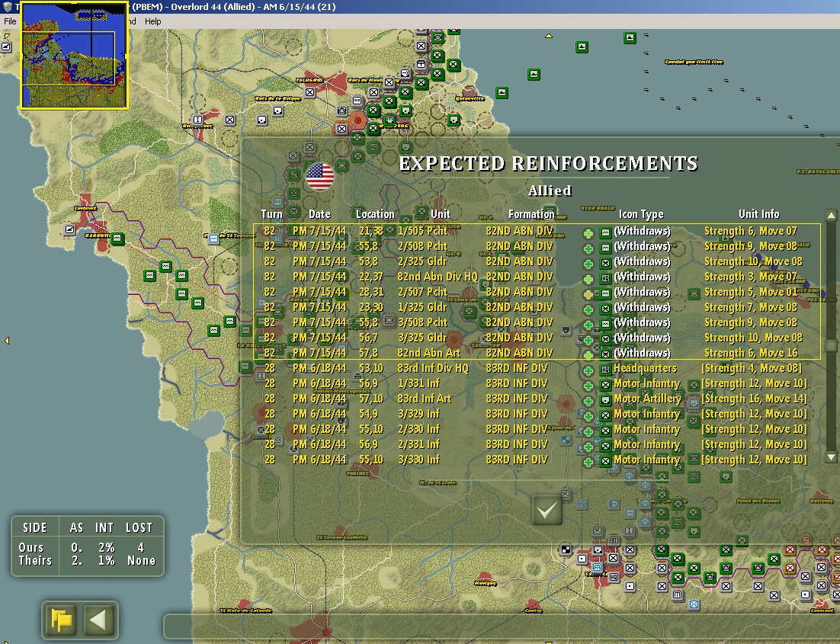Click the HQ unit icon in 82nd Abn Div HQ row
The height and width of the screenshot is (644, 840).
pyautogui.click(x=605, y=278)
